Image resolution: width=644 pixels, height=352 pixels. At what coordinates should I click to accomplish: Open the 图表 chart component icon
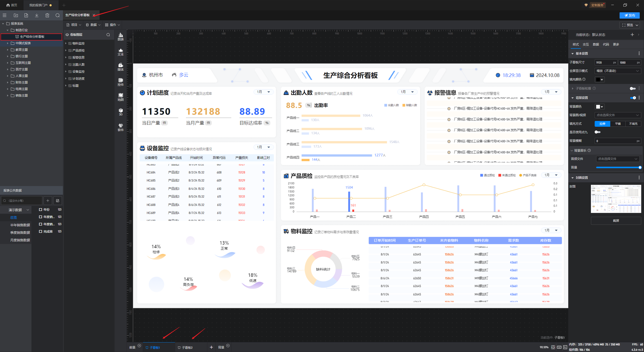point(121,37)
